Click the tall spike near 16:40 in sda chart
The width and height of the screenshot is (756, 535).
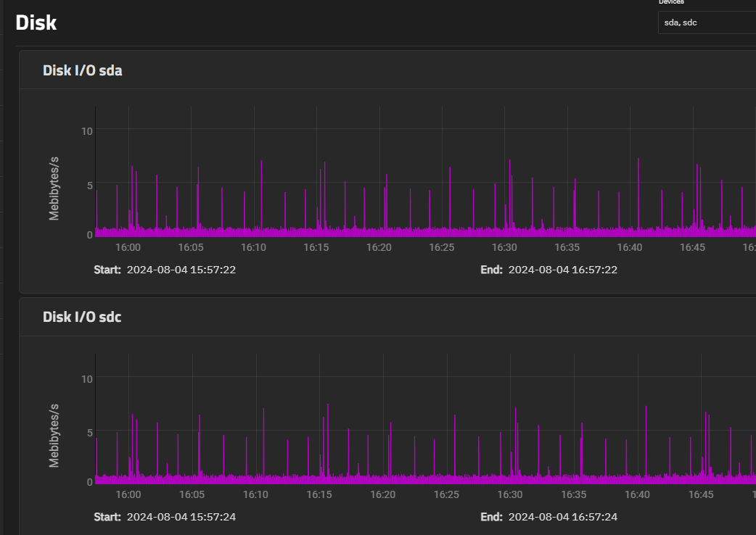click(x=638, y=193)
